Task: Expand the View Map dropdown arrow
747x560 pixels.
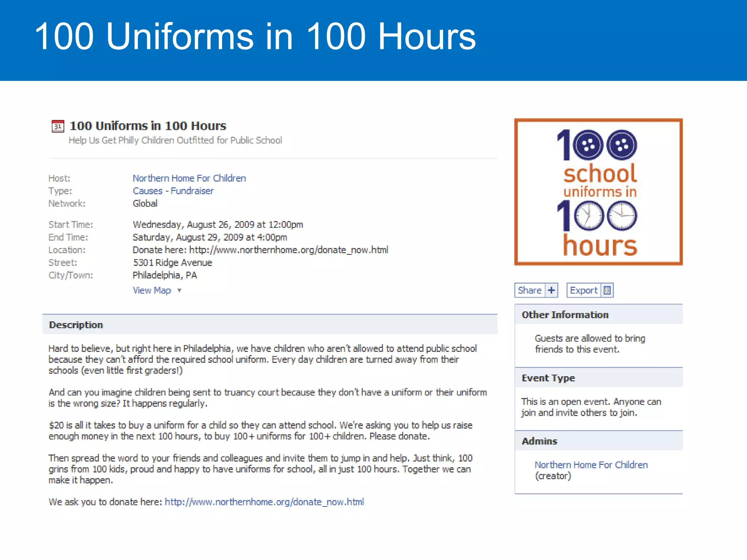Action: point(179,291)
